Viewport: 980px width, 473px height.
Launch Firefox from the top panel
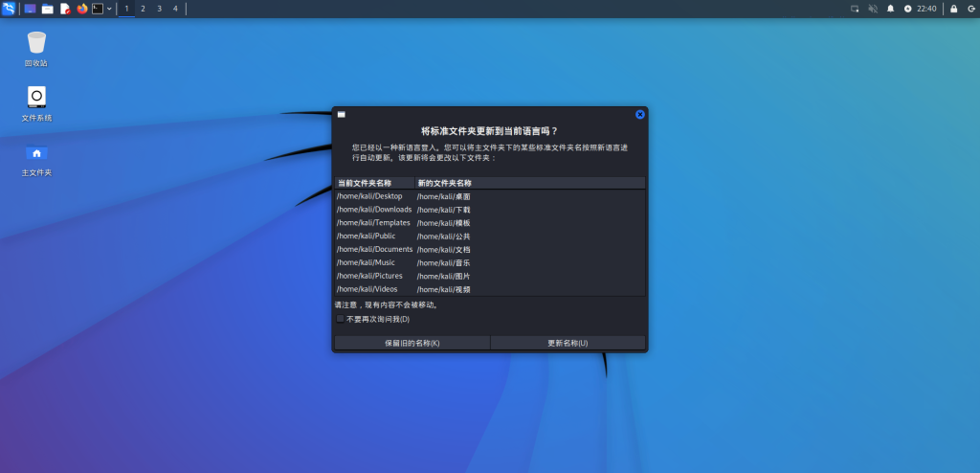coord(82,9)
